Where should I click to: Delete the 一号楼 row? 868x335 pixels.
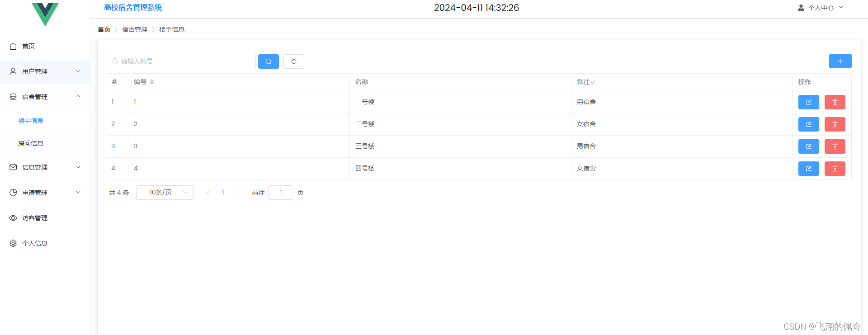click(x=835, y=102)
